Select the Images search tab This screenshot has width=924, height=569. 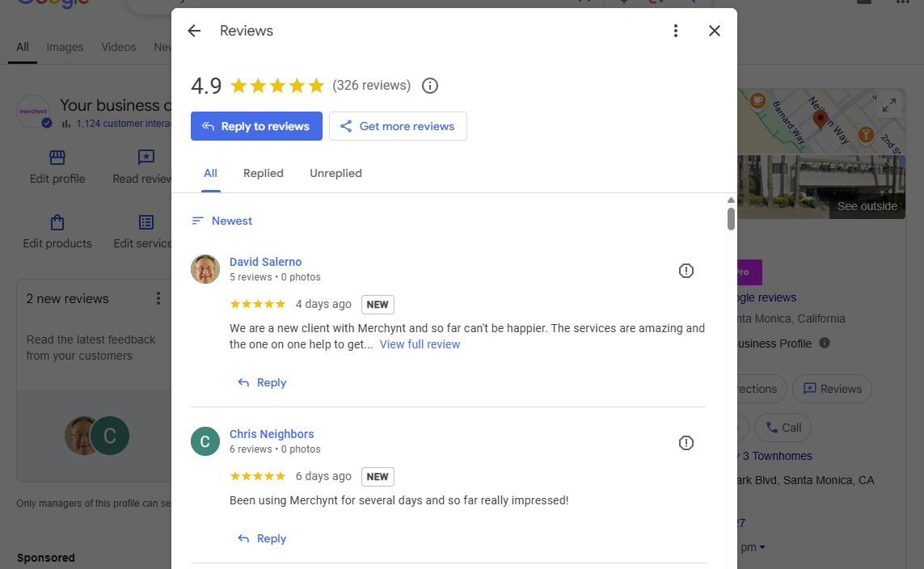(x=65, y=47)
